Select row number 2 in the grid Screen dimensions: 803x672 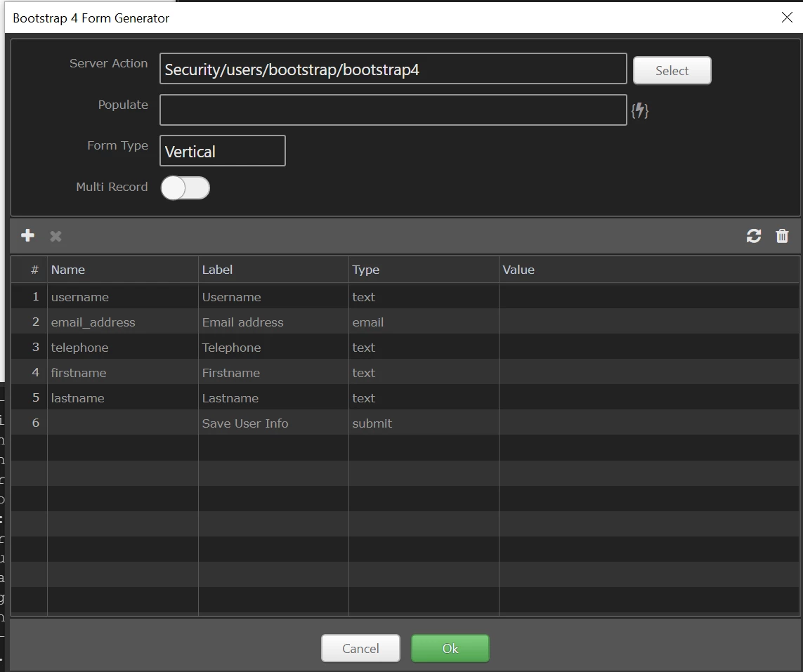tap(30, 322)
